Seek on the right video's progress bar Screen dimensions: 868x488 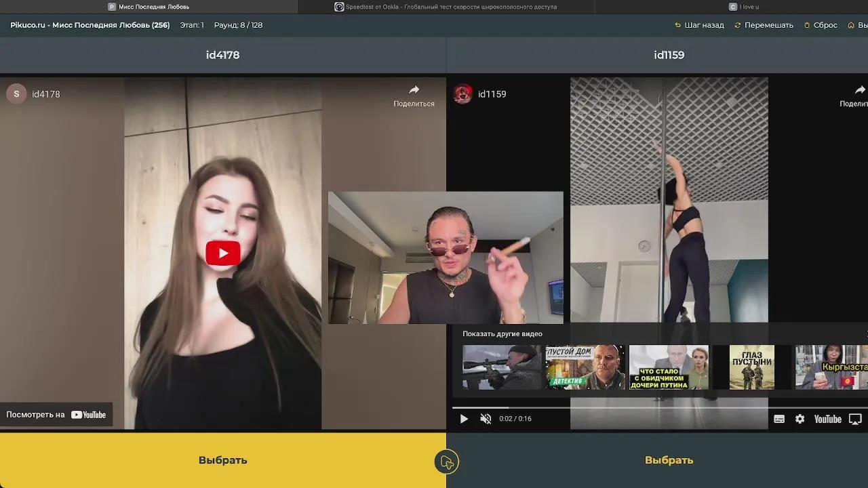[610, 407]
